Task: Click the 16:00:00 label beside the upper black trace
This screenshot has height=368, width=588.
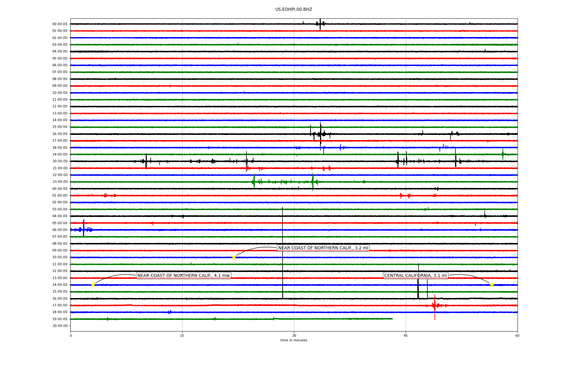Action: tap(60, 134)
